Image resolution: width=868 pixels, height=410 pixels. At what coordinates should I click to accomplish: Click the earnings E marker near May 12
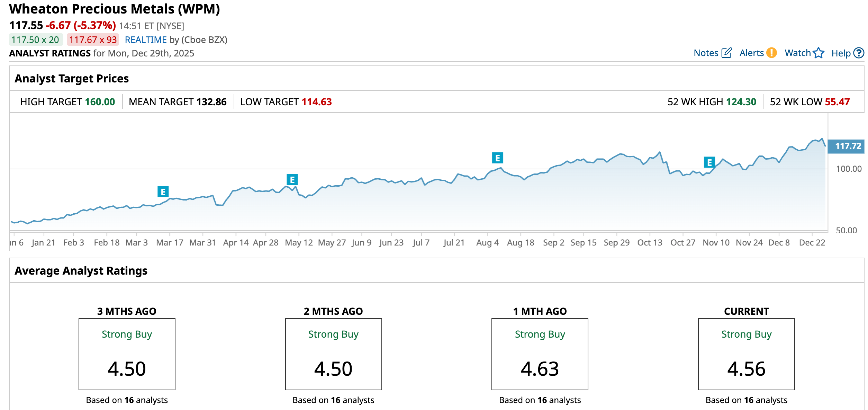click(x=292, y=179)
